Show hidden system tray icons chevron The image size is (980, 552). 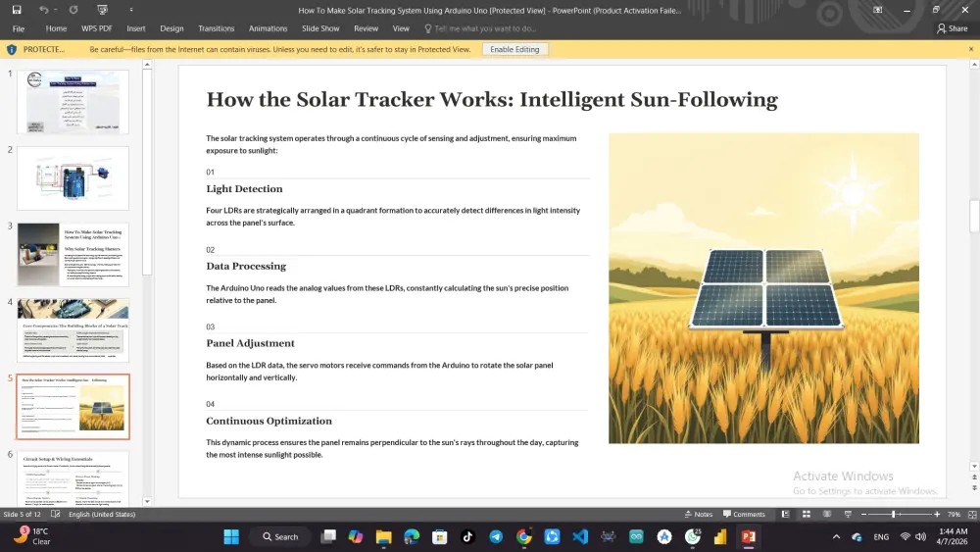[x=836, y=537]
